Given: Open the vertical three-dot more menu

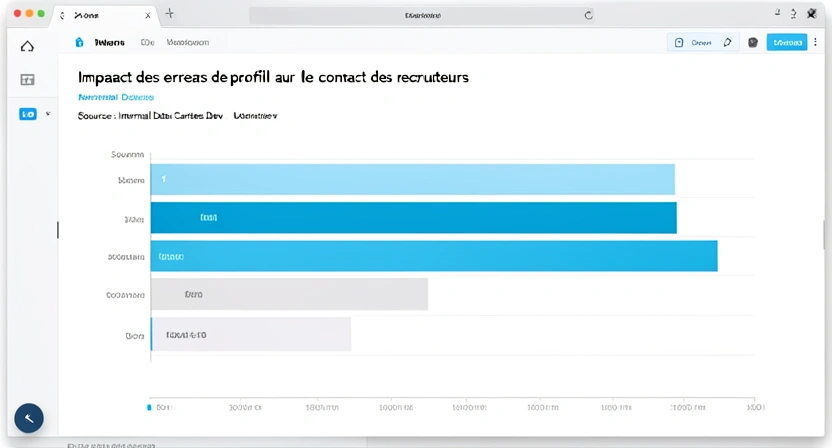Looking at the screenshot, I should [816, 42].
